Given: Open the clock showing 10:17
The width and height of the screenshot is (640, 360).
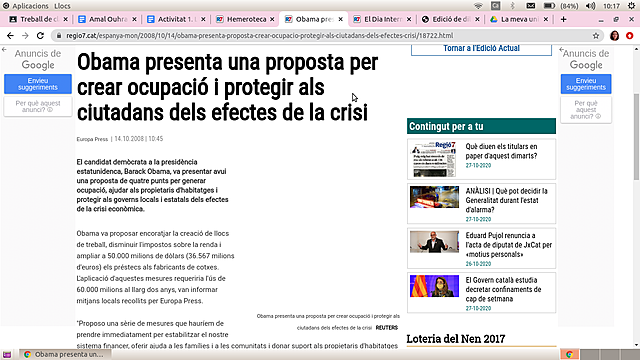Looking at the screenshot, I should (x=611, y=6).
